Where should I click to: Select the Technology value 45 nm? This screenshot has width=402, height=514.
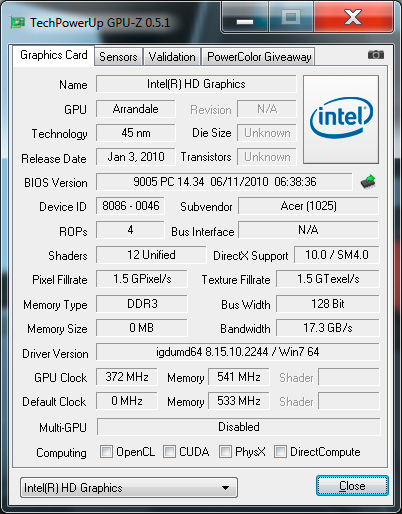136,133
